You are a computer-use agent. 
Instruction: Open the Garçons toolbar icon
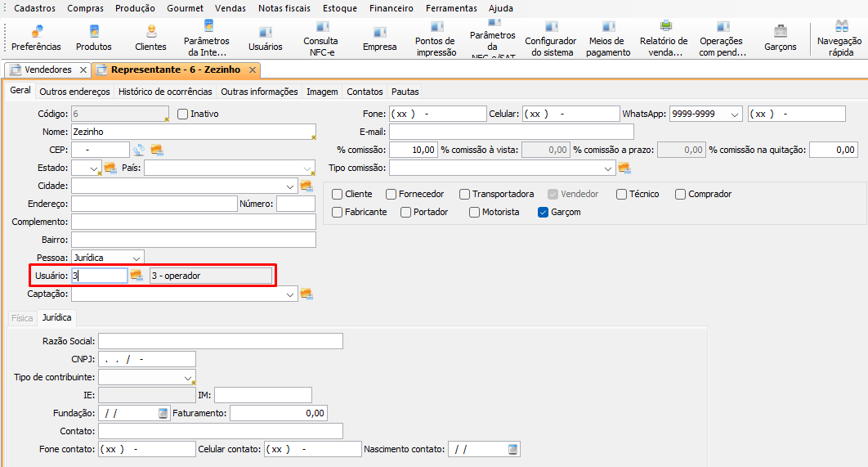[781, 38]
